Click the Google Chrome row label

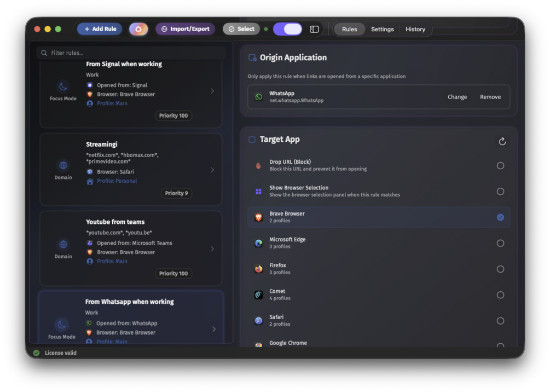point(288,343)
